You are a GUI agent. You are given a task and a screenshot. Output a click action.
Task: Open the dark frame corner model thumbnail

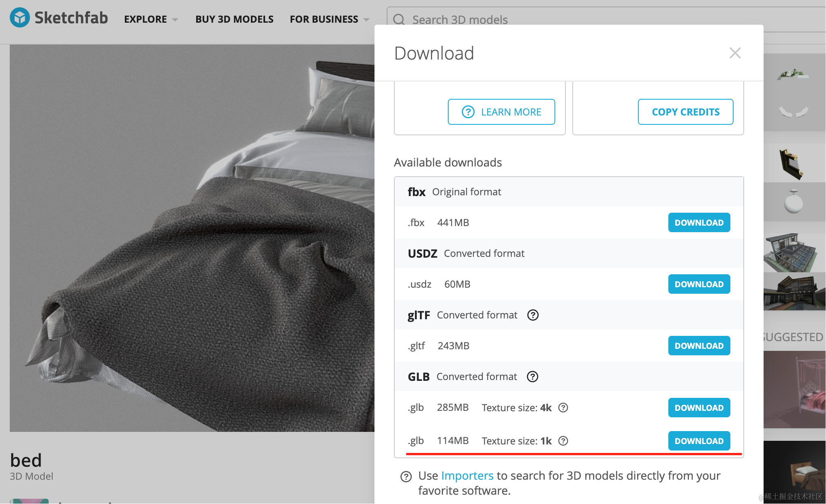pos(794,163)
